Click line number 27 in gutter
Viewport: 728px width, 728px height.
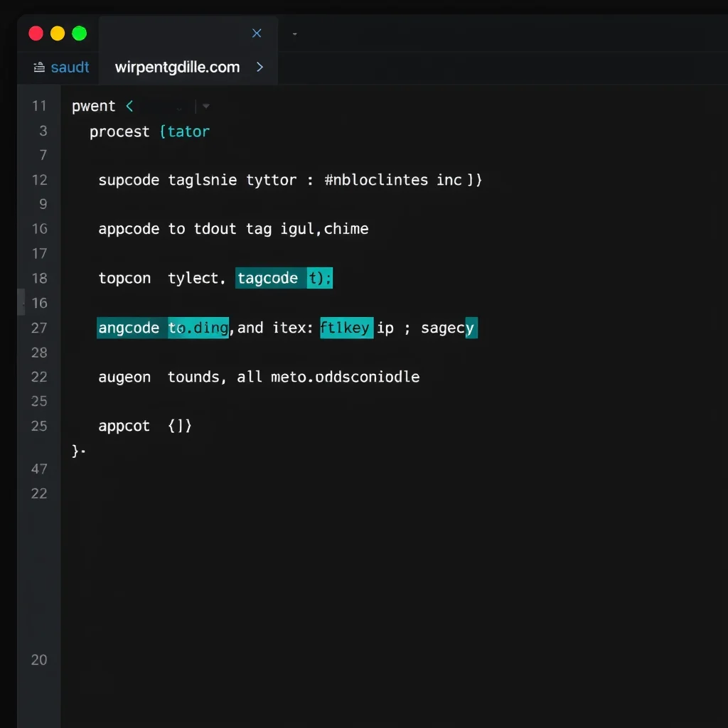point(40,328)
